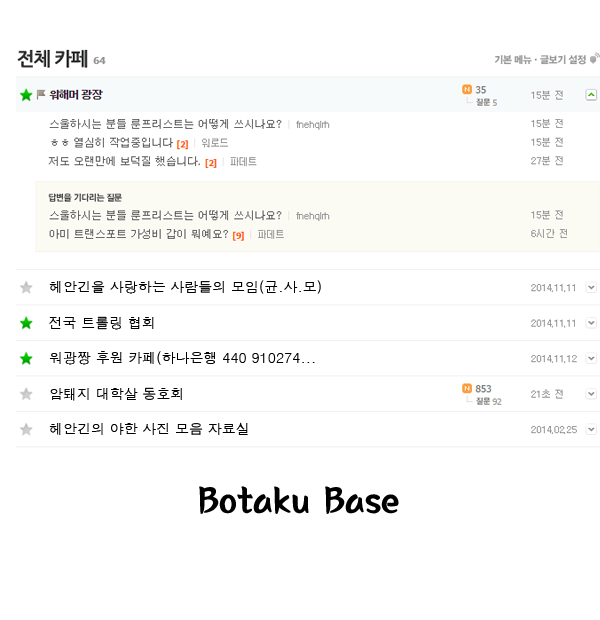Open 아미 트랜스포트 가성비 갑이 뭐예요 question
Viewport: 600px width, 620px height.
click(138, 234)
